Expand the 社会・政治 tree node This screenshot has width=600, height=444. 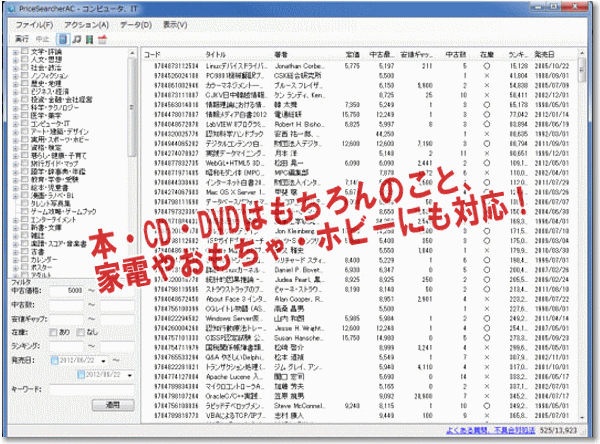tap(16, 68)
